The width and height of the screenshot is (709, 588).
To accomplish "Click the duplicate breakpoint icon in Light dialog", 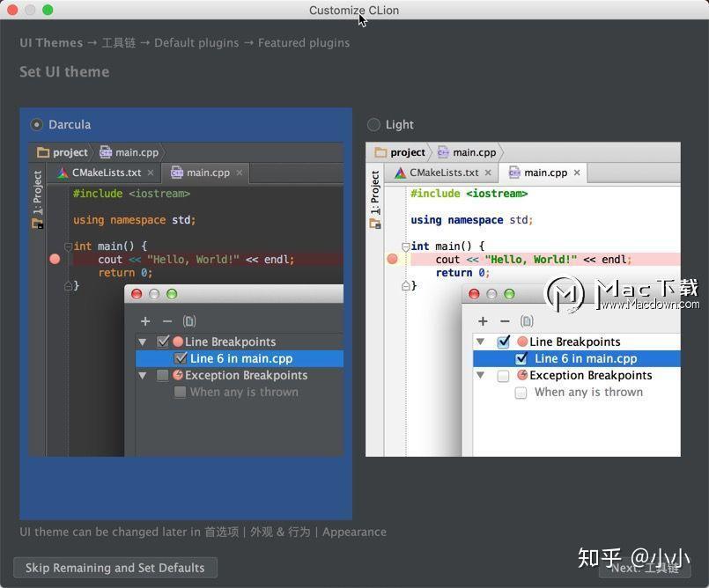I will pos(527,321).
